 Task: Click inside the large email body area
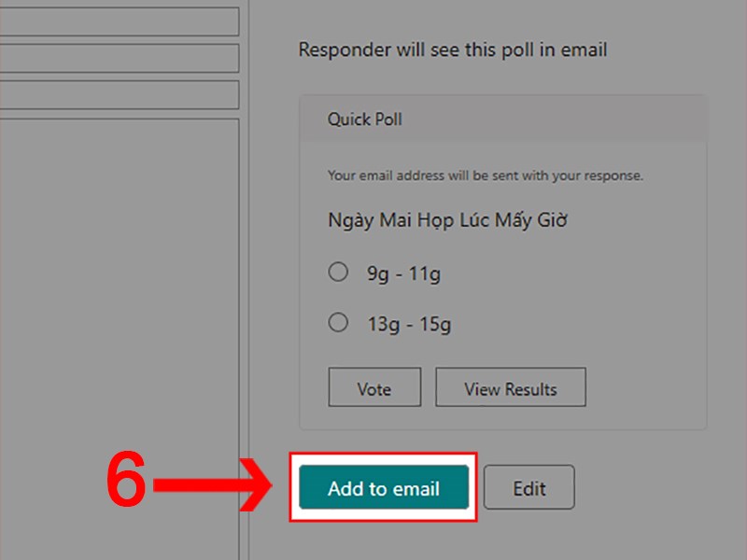coord(119,327)
